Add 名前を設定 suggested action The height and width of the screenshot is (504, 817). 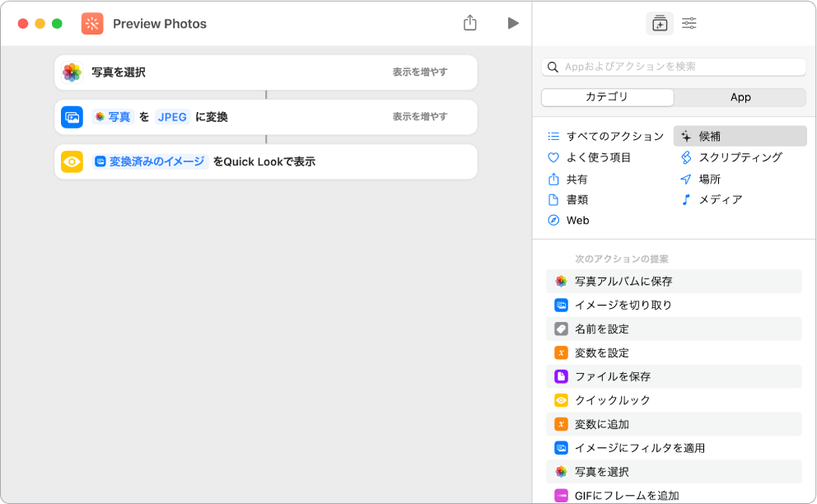(x=674, y=329)
